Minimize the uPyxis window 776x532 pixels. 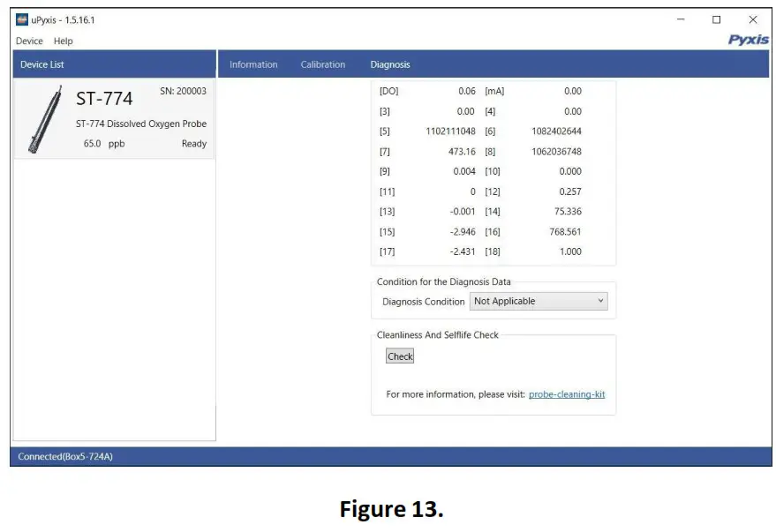pos(681,19)
